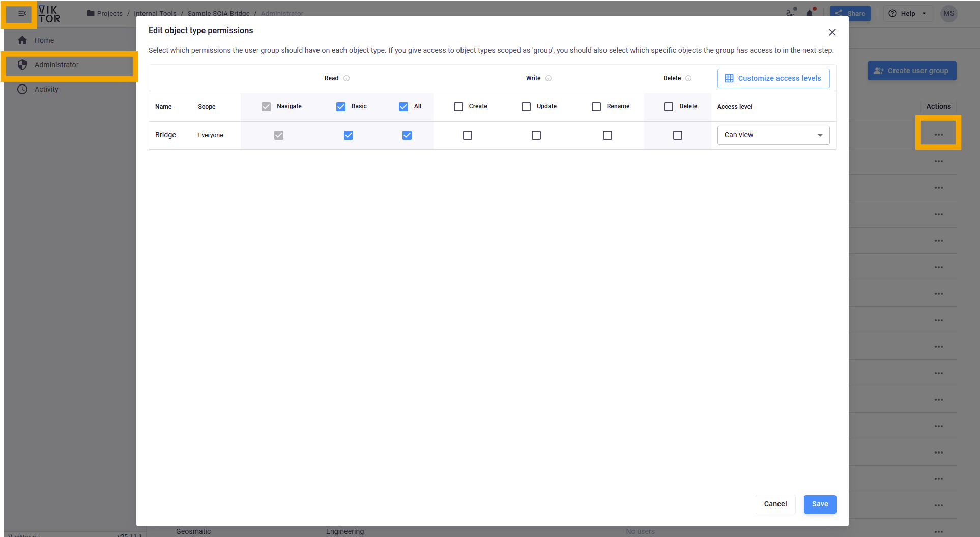Click the Save button
This screenshot has width=980, height=537.
[820, 504]
